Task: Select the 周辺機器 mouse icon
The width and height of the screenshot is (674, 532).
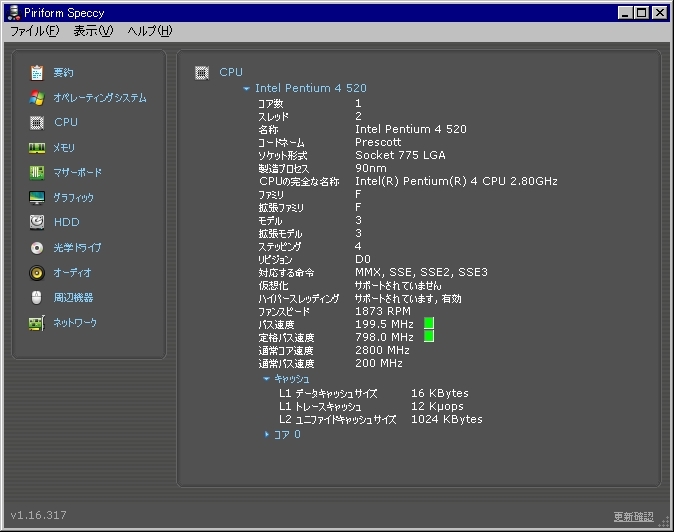Action: coord(37,298)
